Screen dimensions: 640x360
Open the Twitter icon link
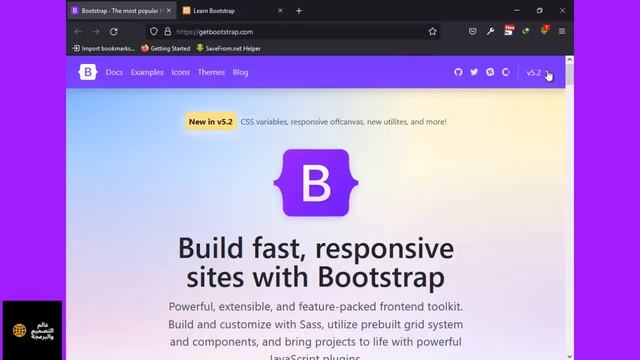click(x=474, y=72)
